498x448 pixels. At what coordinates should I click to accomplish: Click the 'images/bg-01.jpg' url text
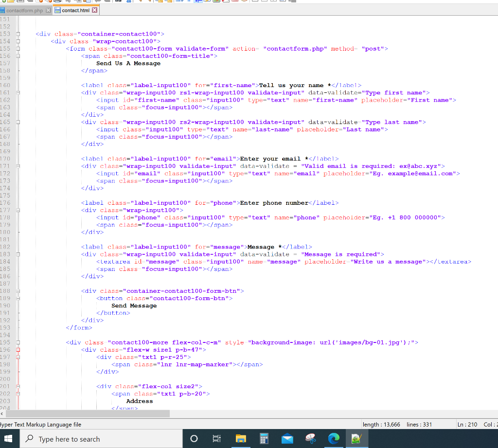(x=369, y=342)
